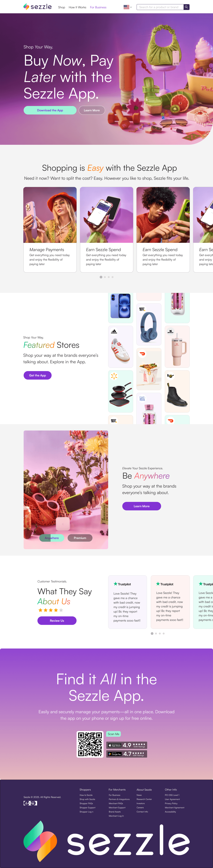Go to For Business link

click(x=98, y=7)
